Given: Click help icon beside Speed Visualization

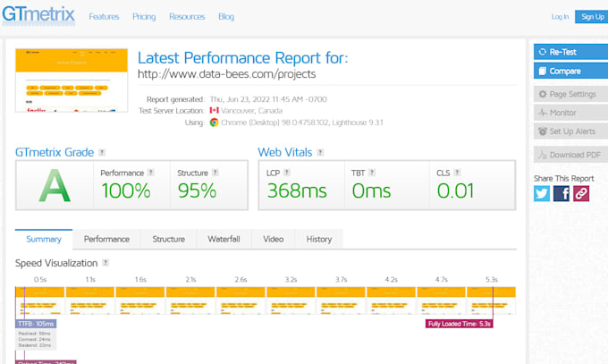Looking at the screenshot, I should pos(106,263).
